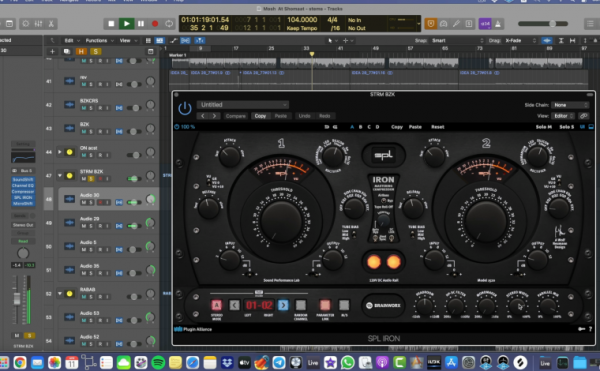Toggle Solo S in plugin toolbar

(567, 127)
